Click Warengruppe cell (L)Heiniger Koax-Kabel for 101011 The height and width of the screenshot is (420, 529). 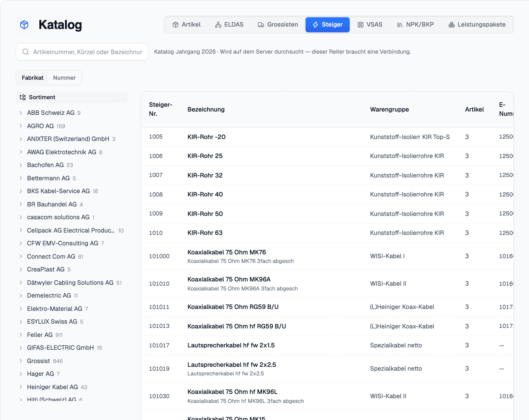point(402,307)
